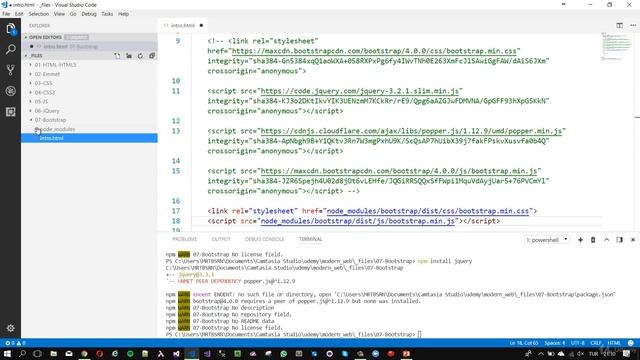Expand the 03-CSS folder
This screenshot has width=640, height=360.
[31, 83]
